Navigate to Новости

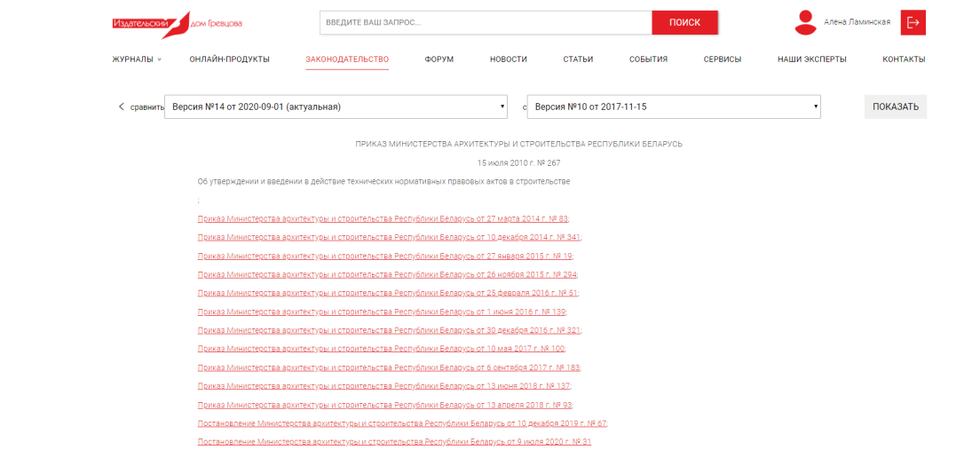pos(508,59)
